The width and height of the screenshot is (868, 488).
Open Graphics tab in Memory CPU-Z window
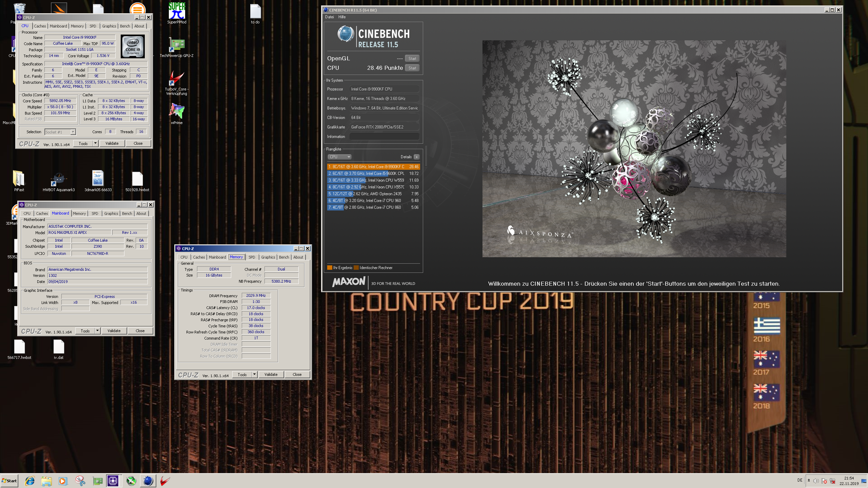tap(268, 257)
